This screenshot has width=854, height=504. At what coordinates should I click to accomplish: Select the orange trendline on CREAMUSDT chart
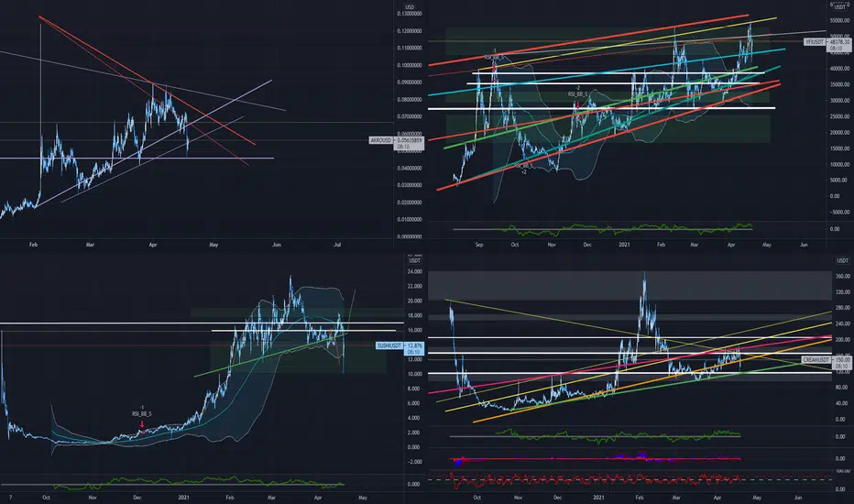(x=653, y=380)
